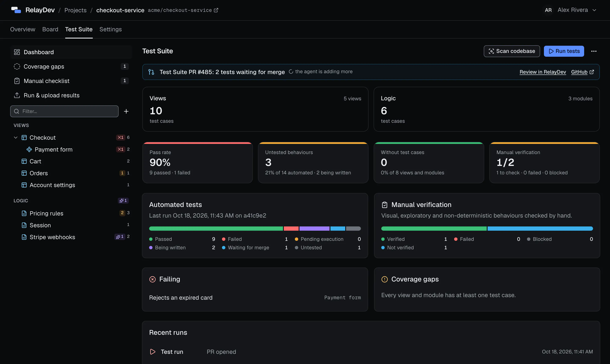610x364 pixels.
Task: Click the Scan codebase button
Action: pyautogui.click(x=512, y=51)
